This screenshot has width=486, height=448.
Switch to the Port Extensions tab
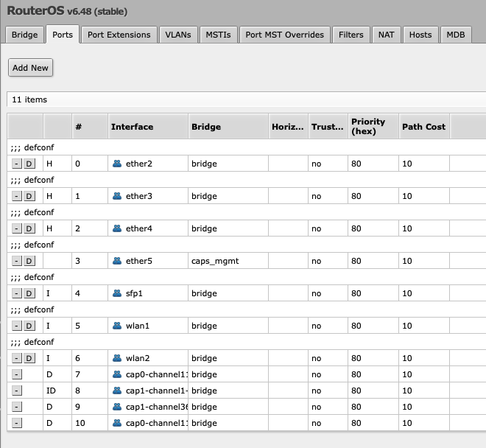pos(119,35)
